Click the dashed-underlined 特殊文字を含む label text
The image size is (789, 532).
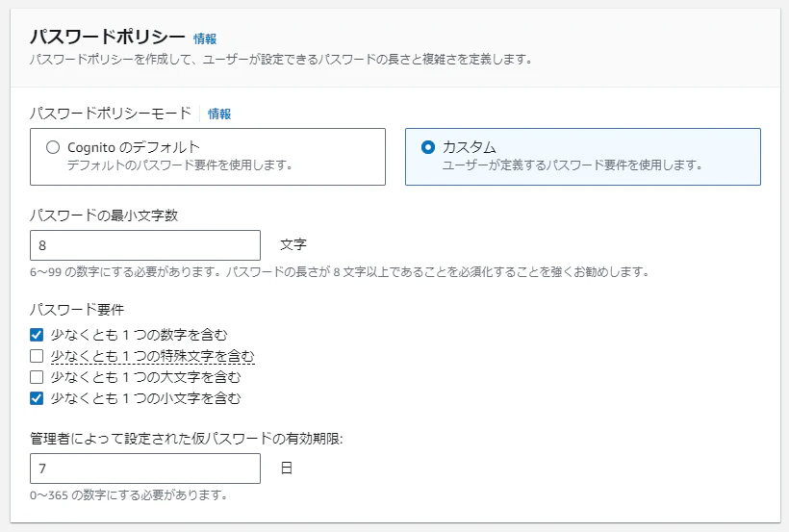click(x=152, y=356)
